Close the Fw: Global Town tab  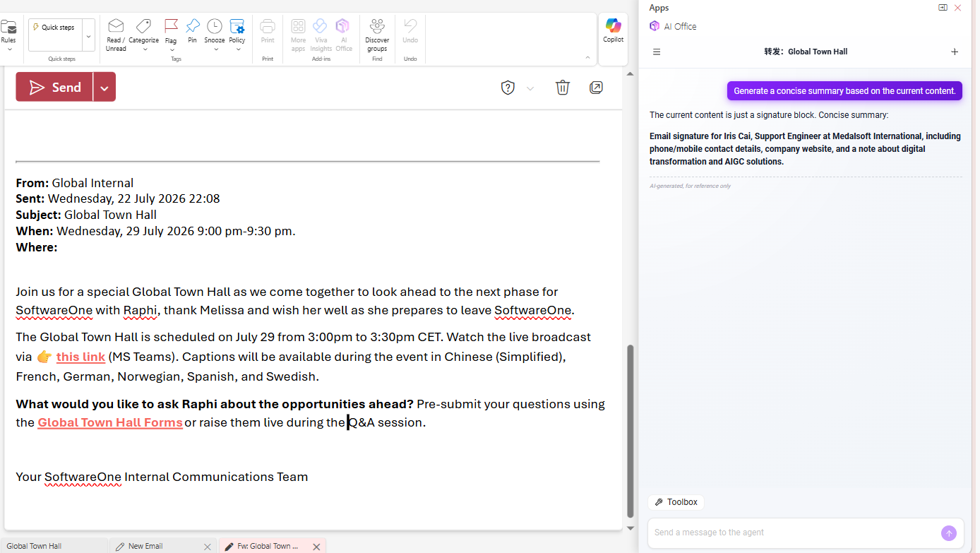click(317, 547)
